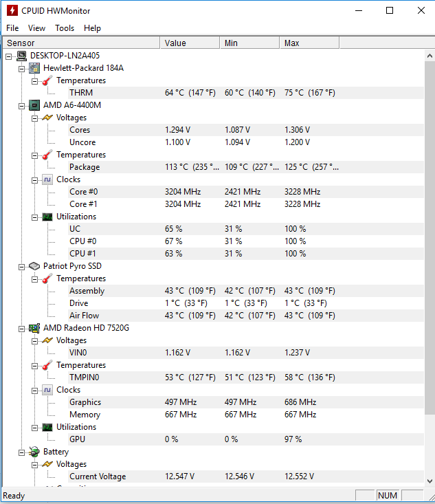Click thermometer icon under AMD Radeon HD 7520G
The height and width of the screenshot is (504, 435).
(x=47, y=365)
